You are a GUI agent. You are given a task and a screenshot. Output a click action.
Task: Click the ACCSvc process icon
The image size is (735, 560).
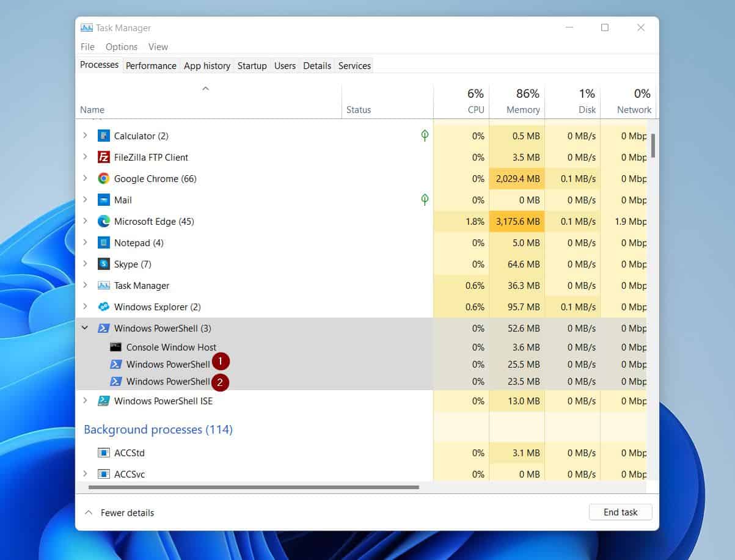[x=103, y=474]
